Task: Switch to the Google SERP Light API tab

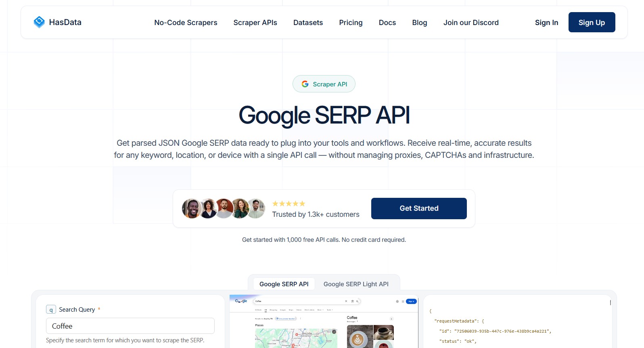Action: [x=356, y=284]
